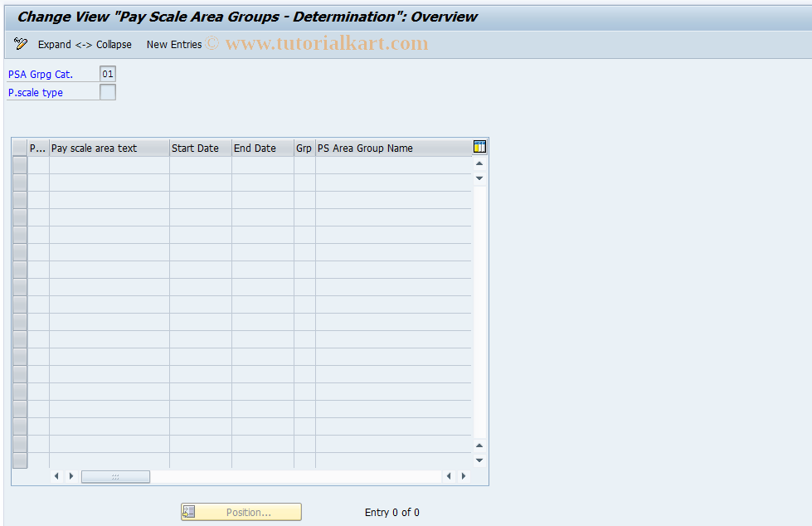Screen dimensions: 812x526
Task: Click the scroll up arrow at top of table scrollbar
Action: pyautogui.click(x=479, y=163)
